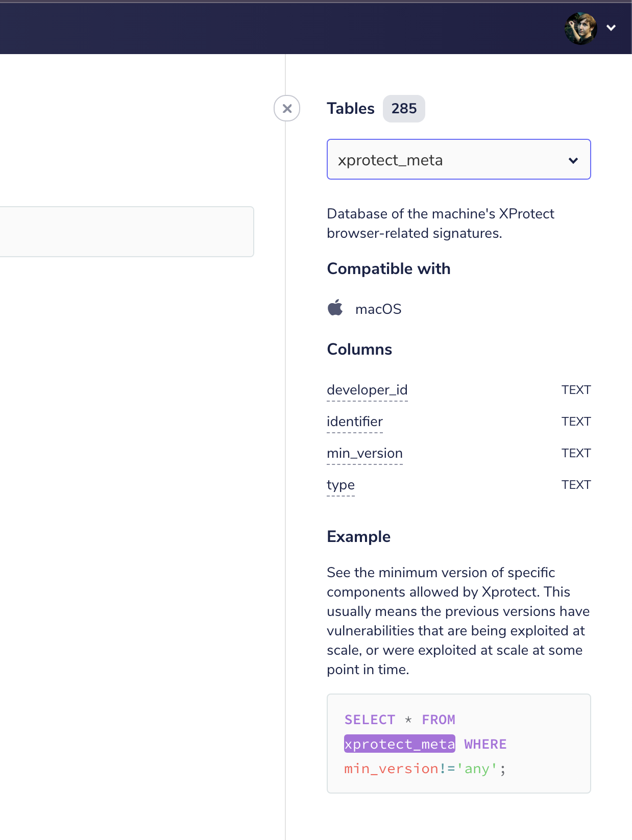The width and height of the screenshot is (632, 840).
Task: Close the tables sidebar with the X icon
Action: coord(287,108)
